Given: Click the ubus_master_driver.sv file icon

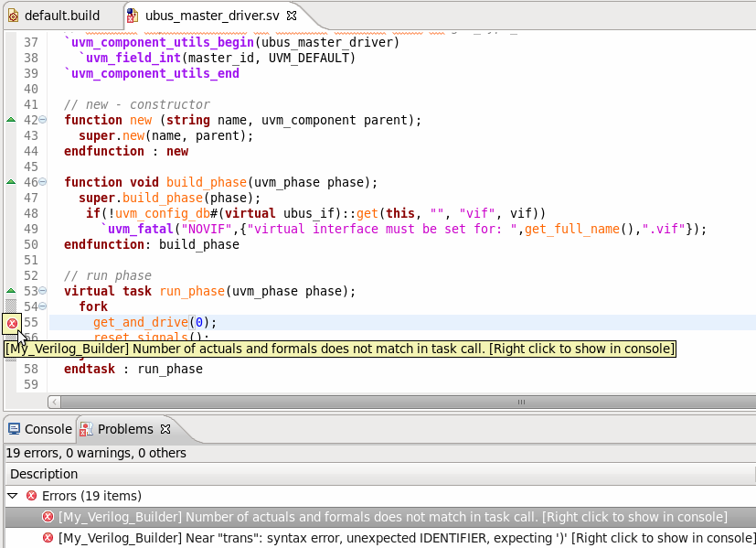Looking at the screenshot, I should coord(133,16).
